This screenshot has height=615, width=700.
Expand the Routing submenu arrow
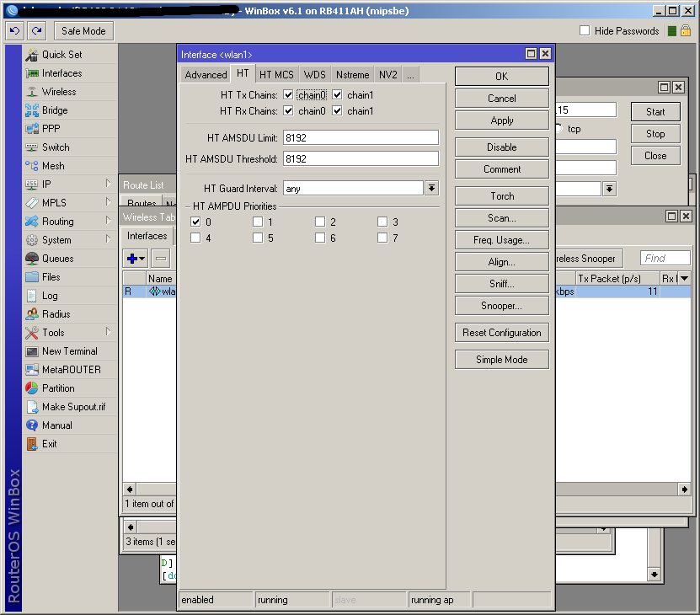108,221
